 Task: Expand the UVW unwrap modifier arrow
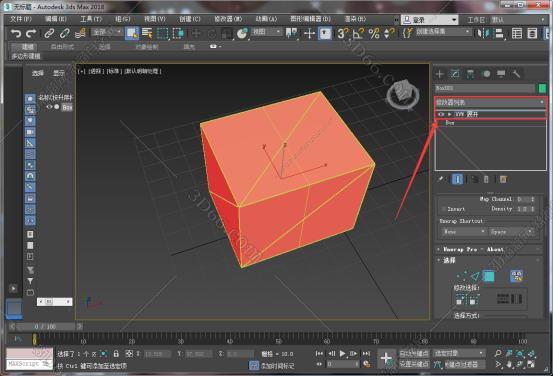449,114
